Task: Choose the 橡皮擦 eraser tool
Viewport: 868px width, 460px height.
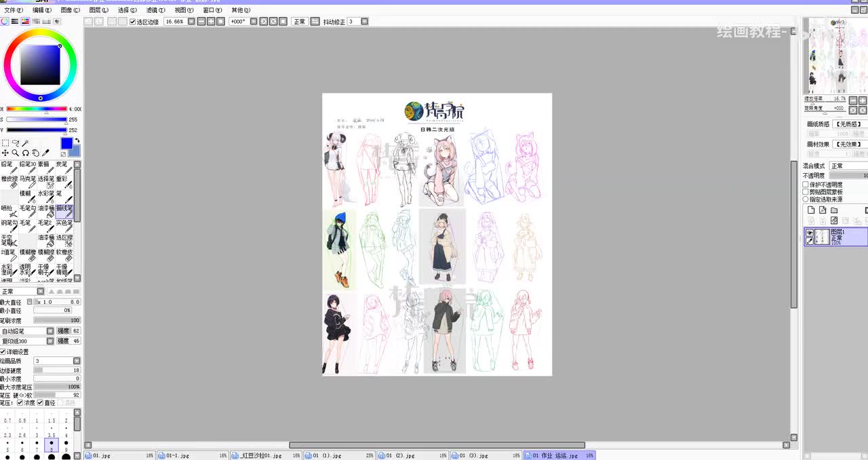Action: [x=9, y=182]
